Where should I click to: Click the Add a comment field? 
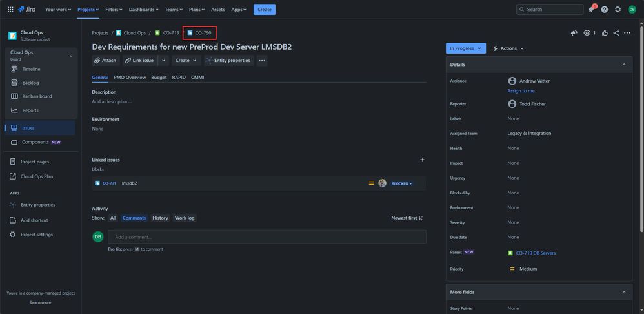[x=267, y=237]
